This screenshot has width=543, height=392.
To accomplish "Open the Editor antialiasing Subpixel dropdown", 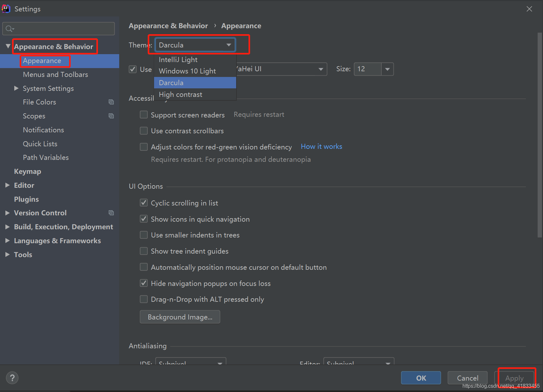I will coord(359,361).
